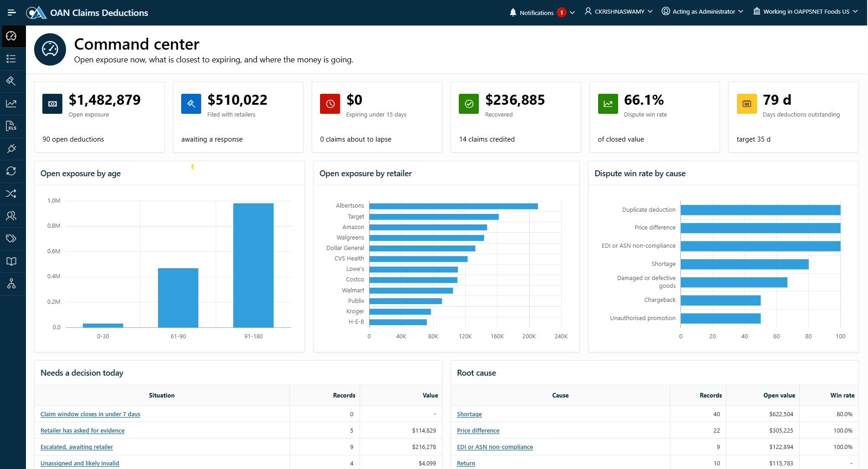Click the Situation column header

point(162,395)
